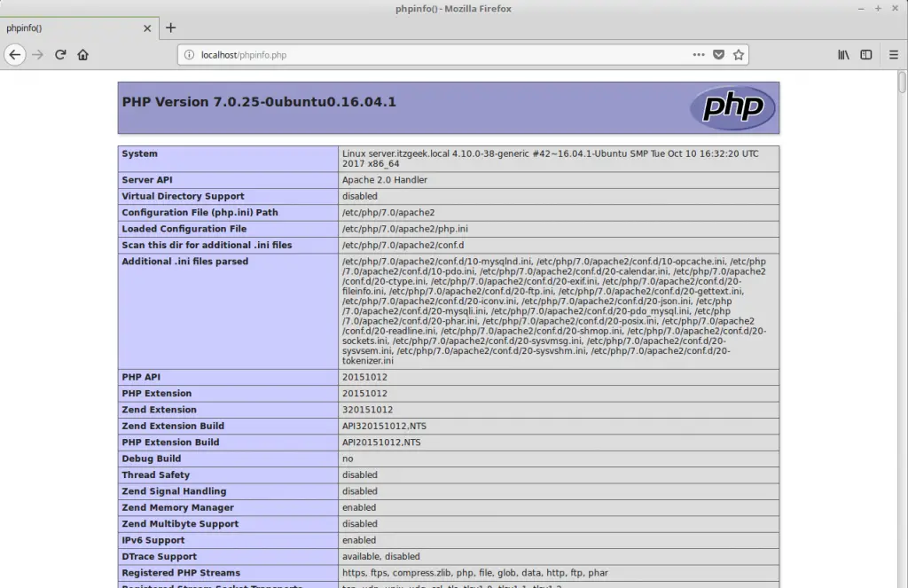Image resolution: width=908 pixels, height=588 pixels.
Task: Minimize the Firefox window
Action: point(861,9)
